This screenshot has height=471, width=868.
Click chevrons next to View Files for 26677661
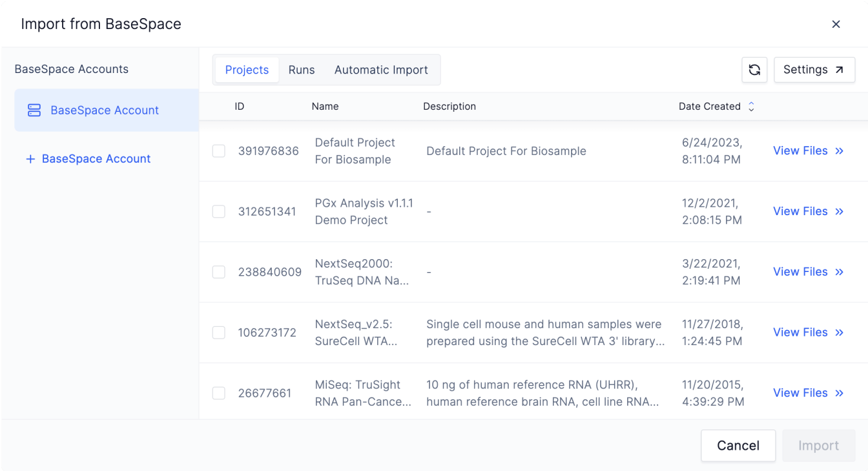click(839, 393)
